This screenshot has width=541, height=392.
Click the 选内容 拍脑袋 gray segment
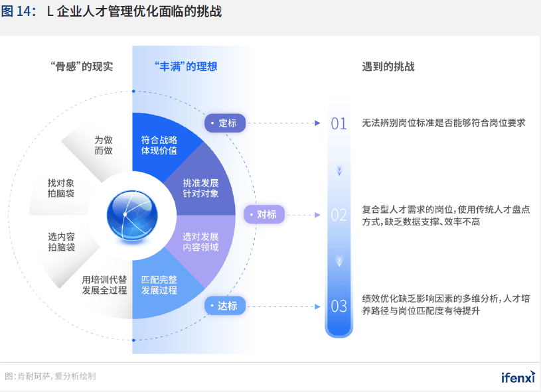coord(61,242)
